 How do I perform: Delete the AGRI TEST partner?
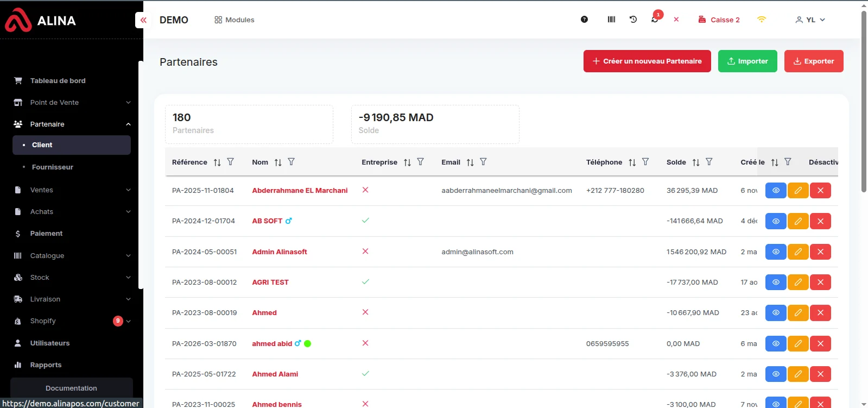820,283
